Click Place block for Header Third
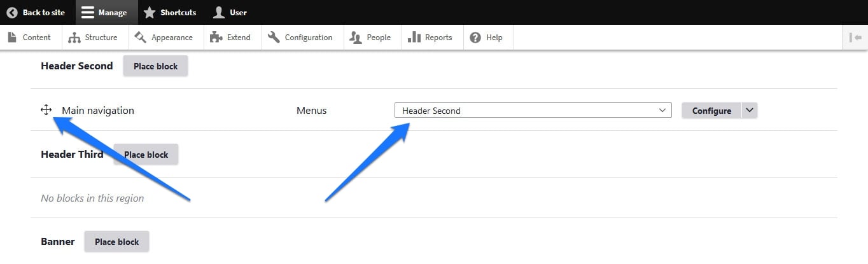 click(146, 155)
